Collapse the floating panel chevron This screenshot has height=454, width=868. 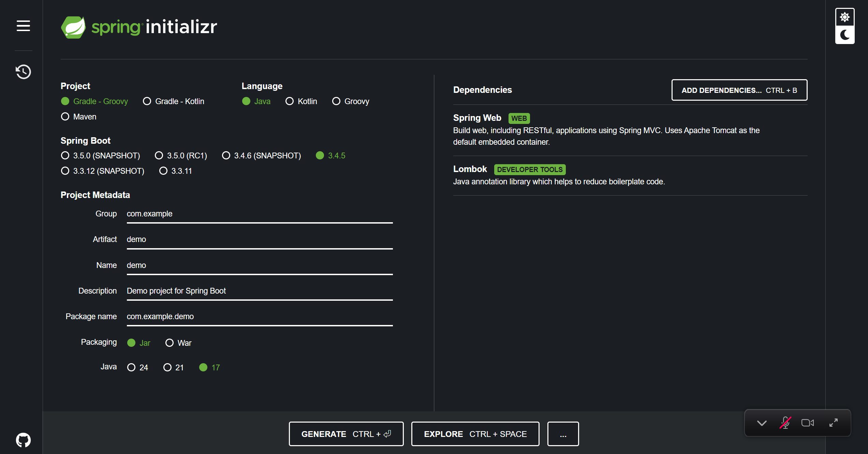[x=762, y=423]
